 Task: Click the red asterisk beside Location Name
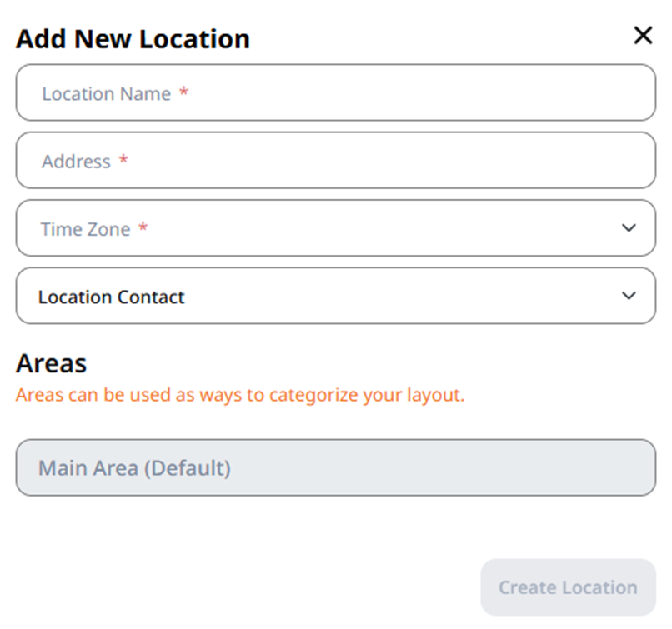click(x=184, y=92)
